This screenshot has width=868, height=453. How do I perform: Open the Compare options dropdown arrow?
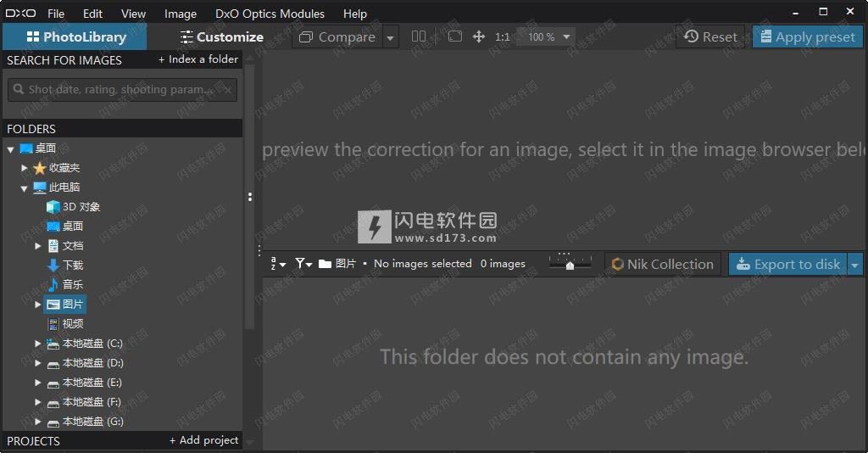coord(390,37)
